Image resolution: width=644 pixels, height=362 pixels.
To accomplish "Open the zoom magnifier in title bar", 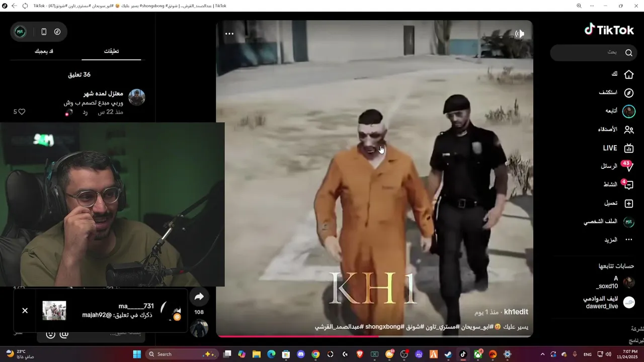I will point(579,6).
